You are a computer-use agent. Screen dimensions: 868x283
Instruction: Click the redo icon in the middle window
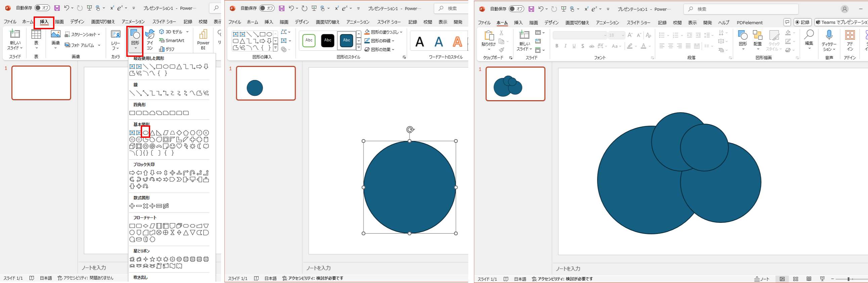coord(304,8)
